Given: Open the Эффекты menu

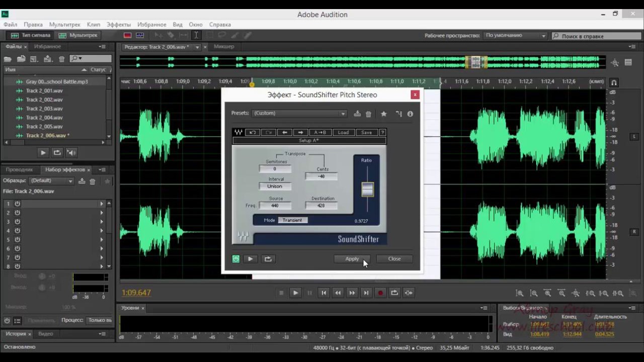Looking at the screenshot, I should pos(119,25).
